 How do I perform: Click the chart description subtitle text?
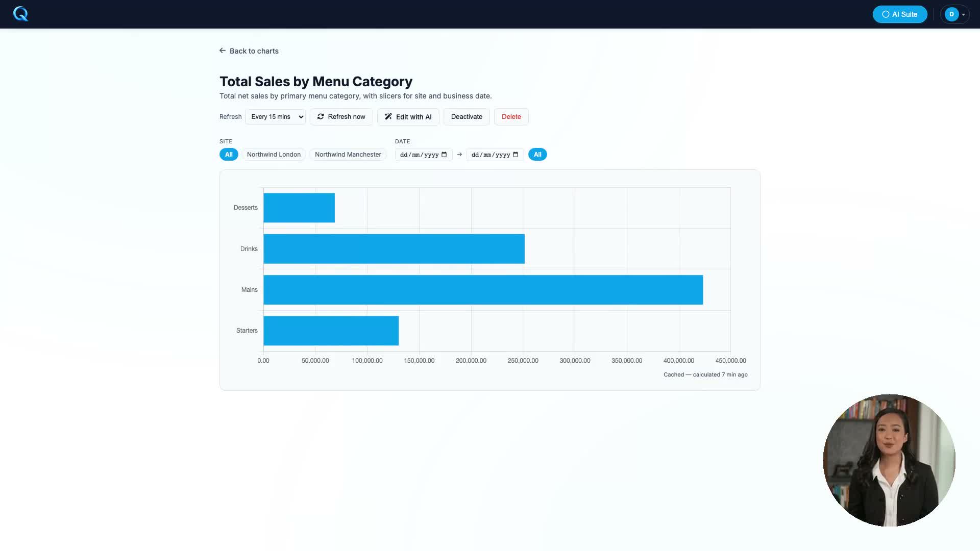click(356, 96)
